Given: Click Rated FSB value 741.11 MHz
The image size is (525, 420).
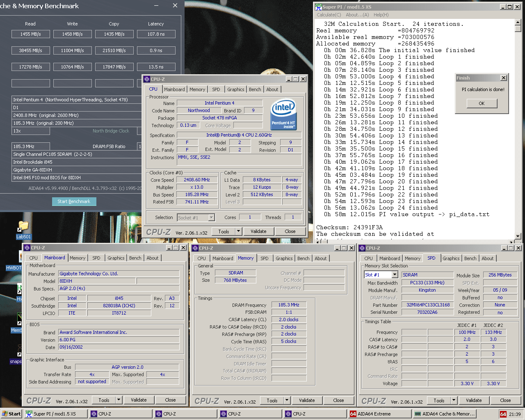Looking at the screenshot, I should (197, 202).
